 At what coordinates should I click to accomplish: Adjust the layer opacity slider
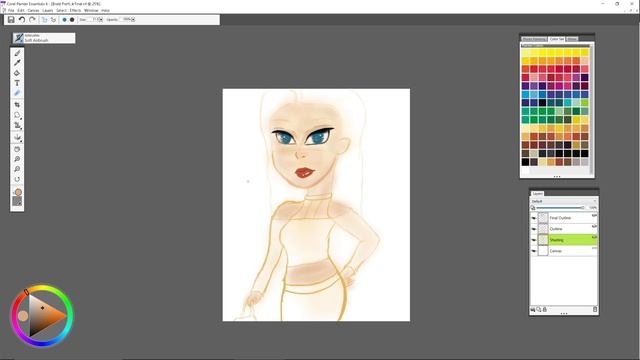560,208
